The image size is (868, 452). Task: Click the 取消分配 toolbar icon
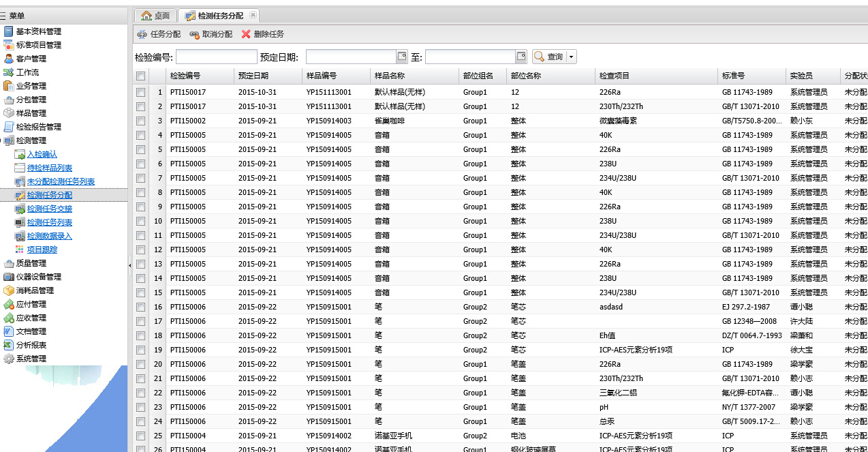[x=194, y=34]
